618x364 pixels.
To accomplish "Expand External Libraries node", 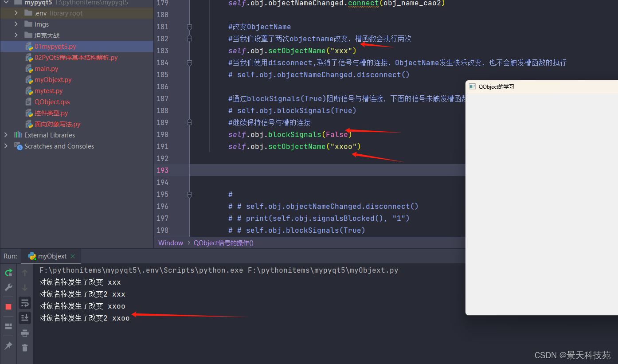I will [x=6, y=135].
